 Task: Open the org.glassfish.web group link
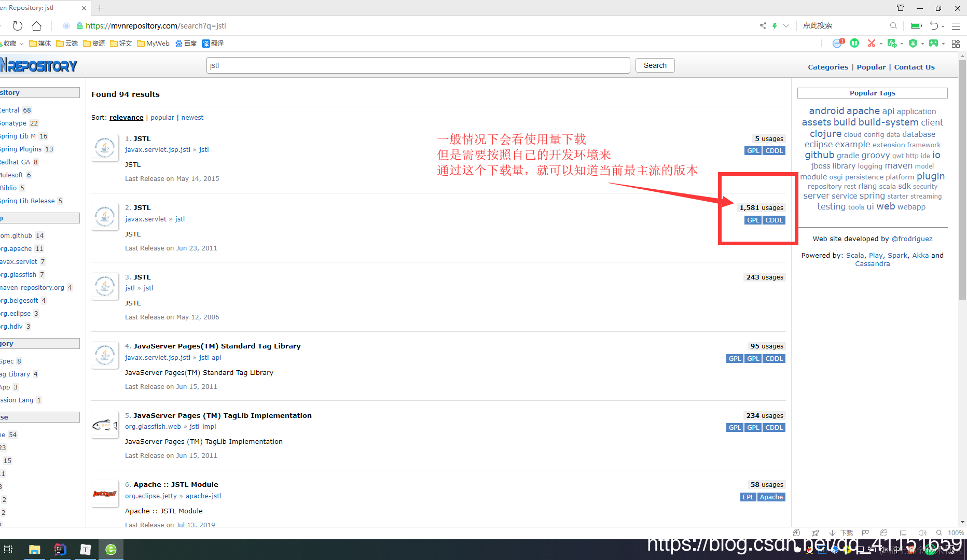[x=153, y=426]
